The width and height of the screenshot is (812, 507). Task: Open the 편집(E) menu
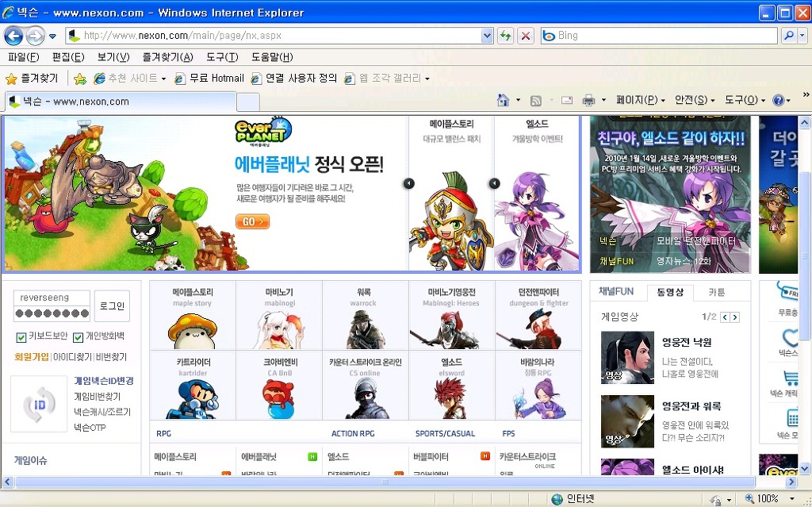[x=68, y=57]
